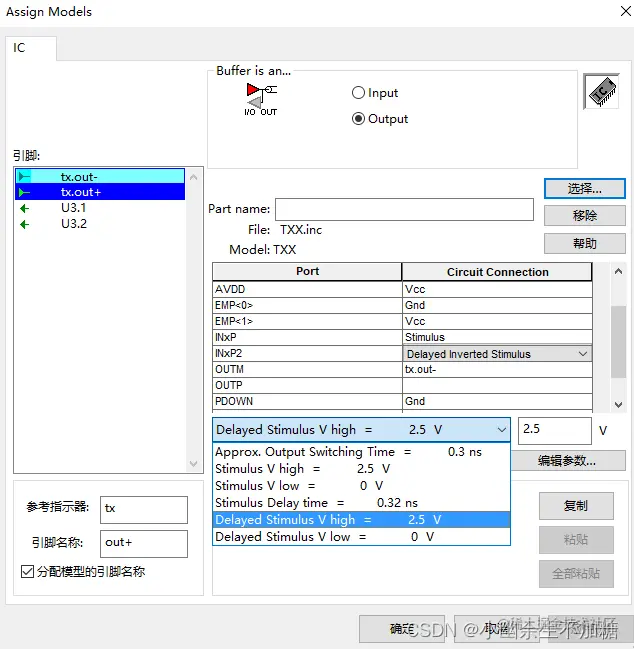Choose Stimulus V high = 2.5 V option
The height and width of the screenshot is (649, 634).
coord(361,469)
